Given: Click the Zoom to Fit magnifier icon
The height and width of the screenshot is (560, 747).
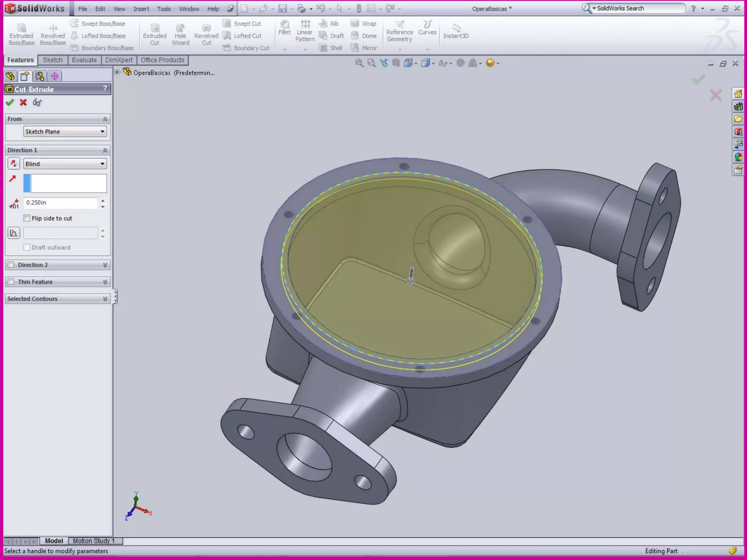Looking at the screenshot, I should pos(359,63).
